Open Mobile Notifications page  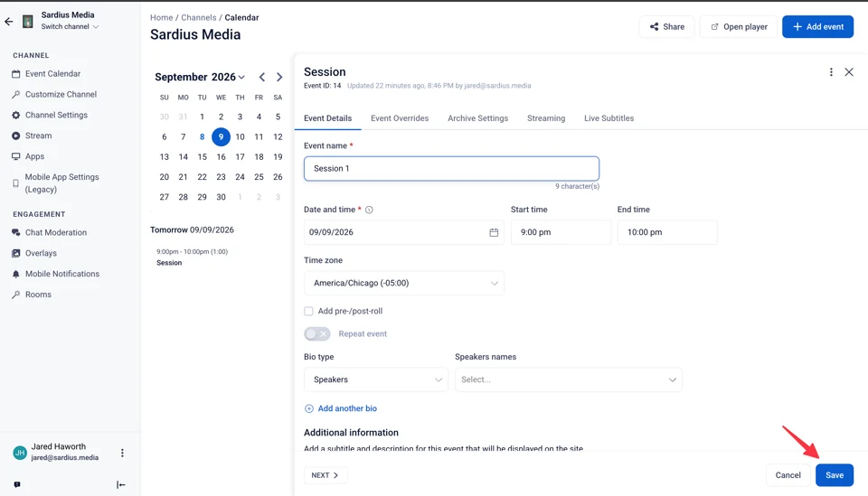[x=62, y=274]
